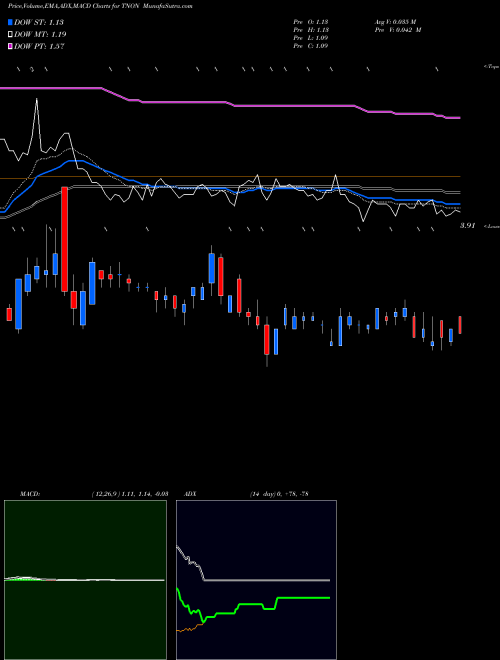Click the tallest red candlestick
The image size is (500, 660).
pyautogui.click(x=64, y=239)
